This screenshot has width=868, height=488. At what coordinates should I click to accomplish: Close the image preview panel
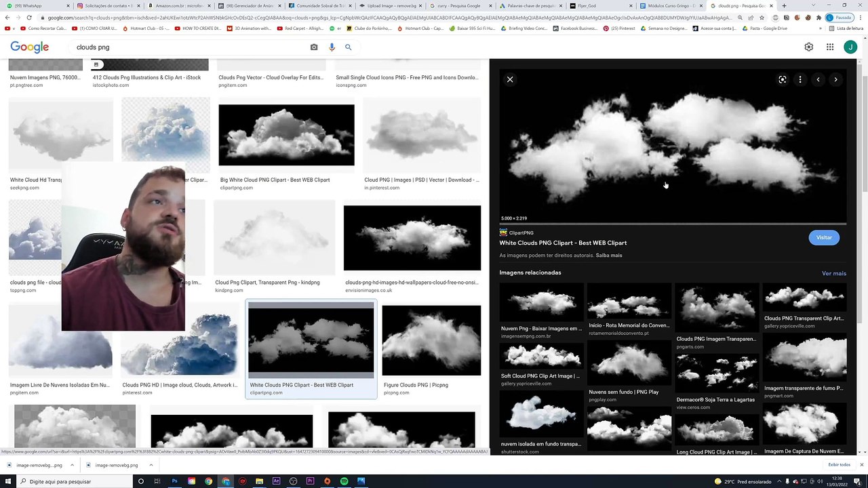coord(510,79)
